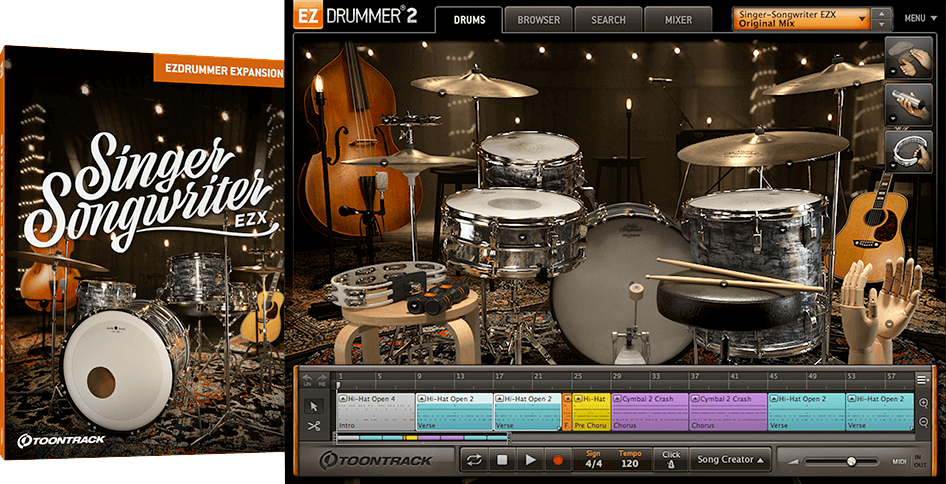946x484 pixels.
Task: Click the metal shaker percussion slot
Action: point(909,105)
